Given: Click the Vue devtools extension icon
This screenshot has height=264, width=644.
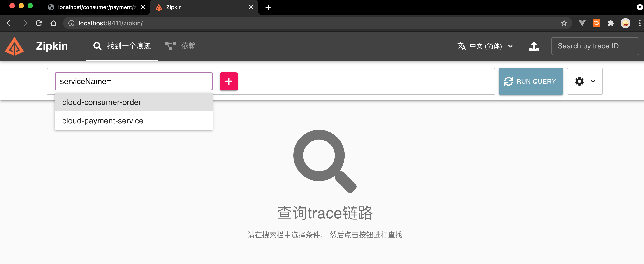Looking at the screenshot, I should coord(582,23).
